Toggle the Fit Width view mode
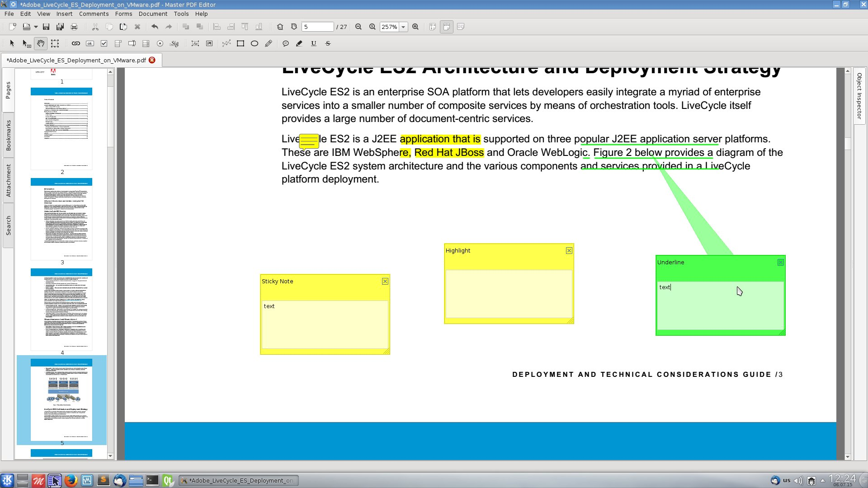Image resolution: width=868 pixels, height=488 pixels. click(x=447, y=27)
